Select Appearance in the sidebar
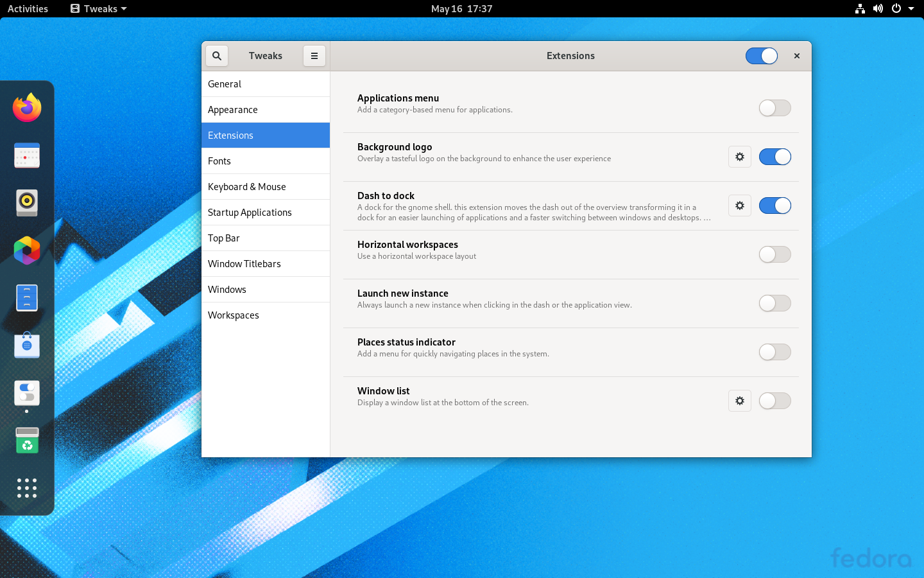This screenshot has height=578, width=924. [266, 110]
